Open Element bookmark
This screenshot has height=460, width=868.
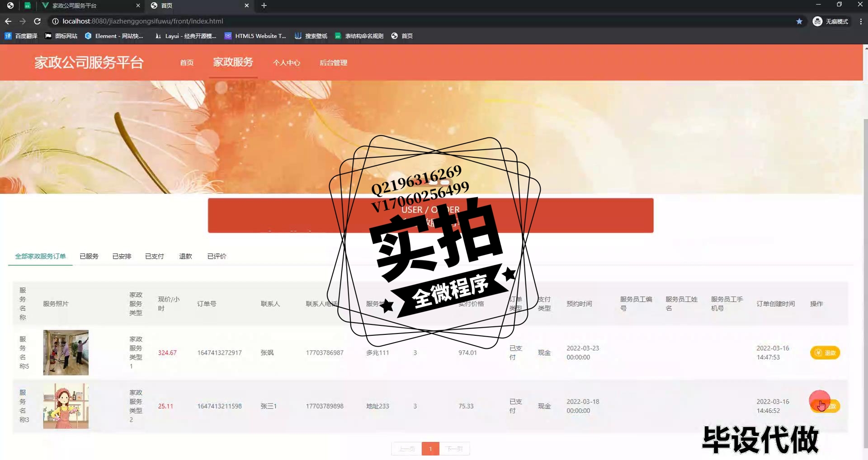(114, 36)
